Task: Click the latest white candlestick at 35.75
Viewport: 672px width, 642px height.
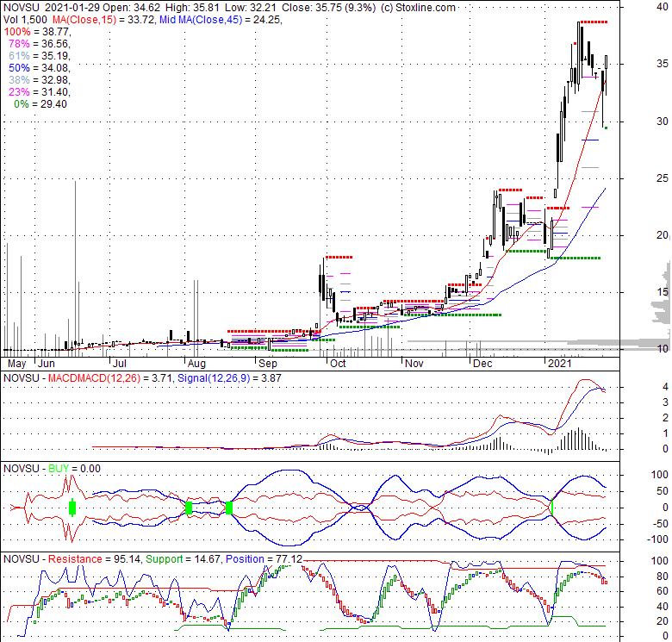Action: [x=607, y=62]
